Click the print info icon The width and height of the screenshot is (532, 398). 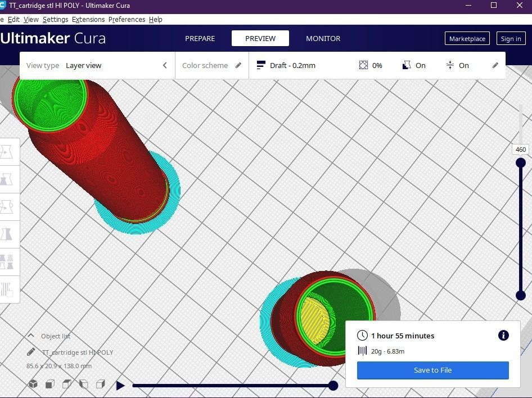[503, 335]
